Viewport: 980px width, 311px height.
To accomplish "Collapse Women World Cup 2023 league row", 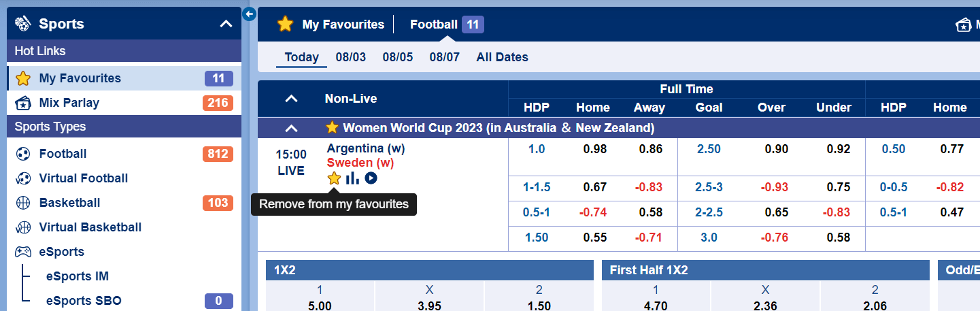I will click(x=291, y=128).
